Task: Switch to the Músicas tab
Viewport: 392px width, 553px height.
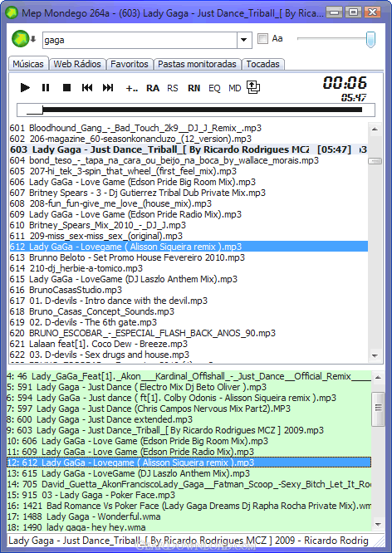Action: pyautogui.click(x=28, y=64)
